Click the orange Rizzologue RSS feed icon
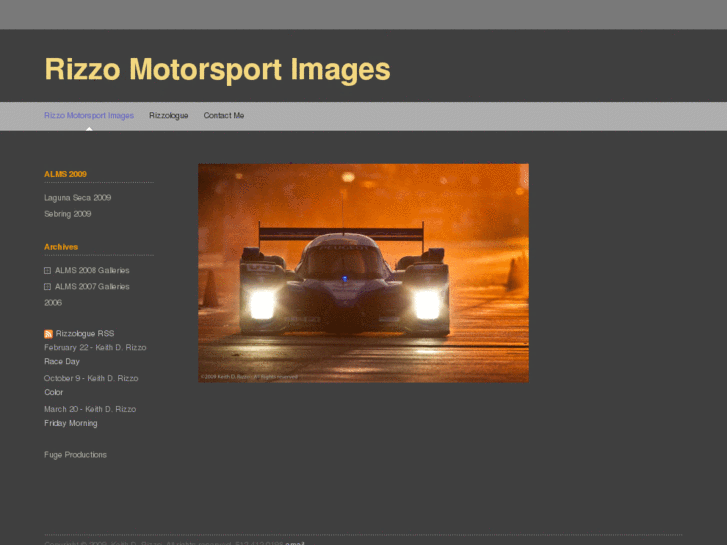727x545 pixels. 48,334
